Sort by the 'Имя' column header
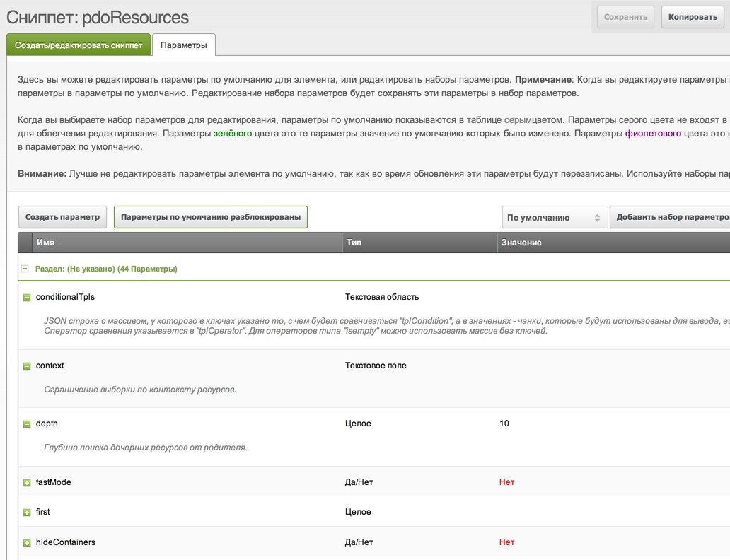This screenshot has height=560, width=730. point(45,243)
